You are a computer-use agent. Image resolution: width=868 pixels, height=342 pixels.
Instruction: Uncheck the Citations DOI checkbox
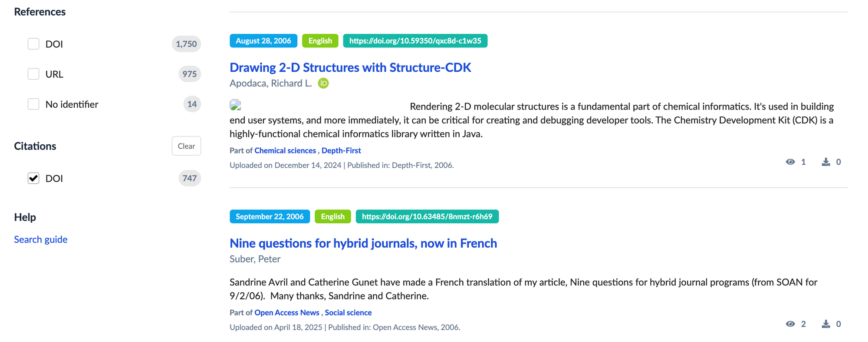tap(33, 178)
